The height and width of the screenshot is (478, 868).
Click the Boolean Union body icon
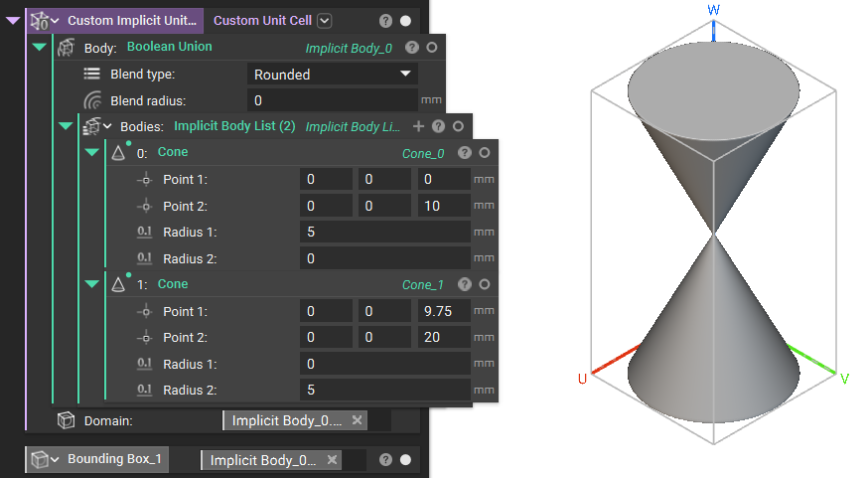tap(66, 48)
